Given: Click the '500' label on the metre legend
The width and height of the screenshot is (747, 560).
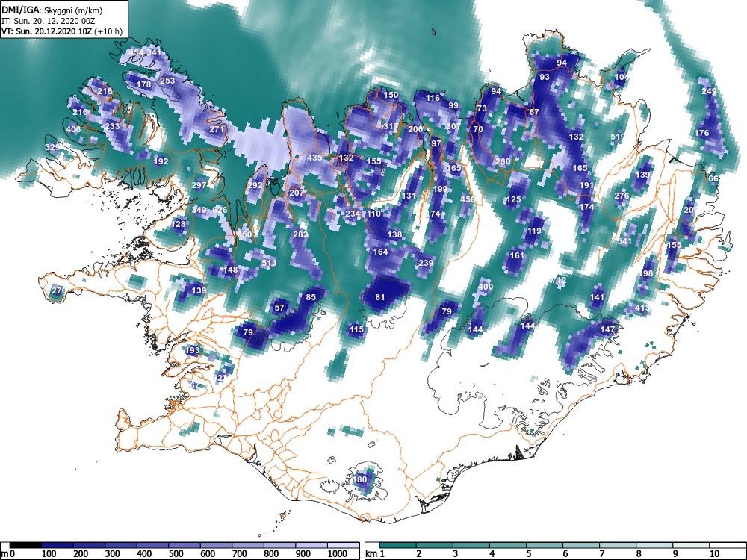Looking at the screenshot, I should pos(176,554).
